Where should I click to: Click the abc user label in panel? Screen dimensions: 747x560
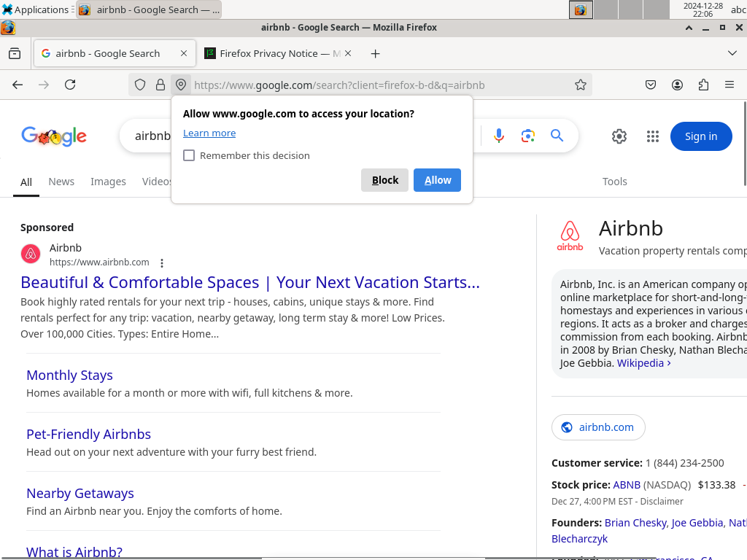[x=738, y=9]
